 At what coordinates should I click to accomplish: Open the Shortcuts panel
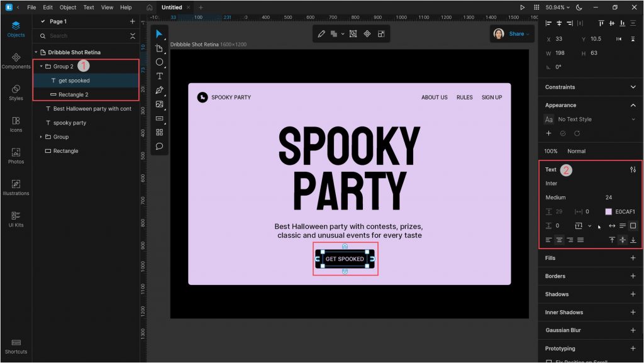[x=16, y=347]
